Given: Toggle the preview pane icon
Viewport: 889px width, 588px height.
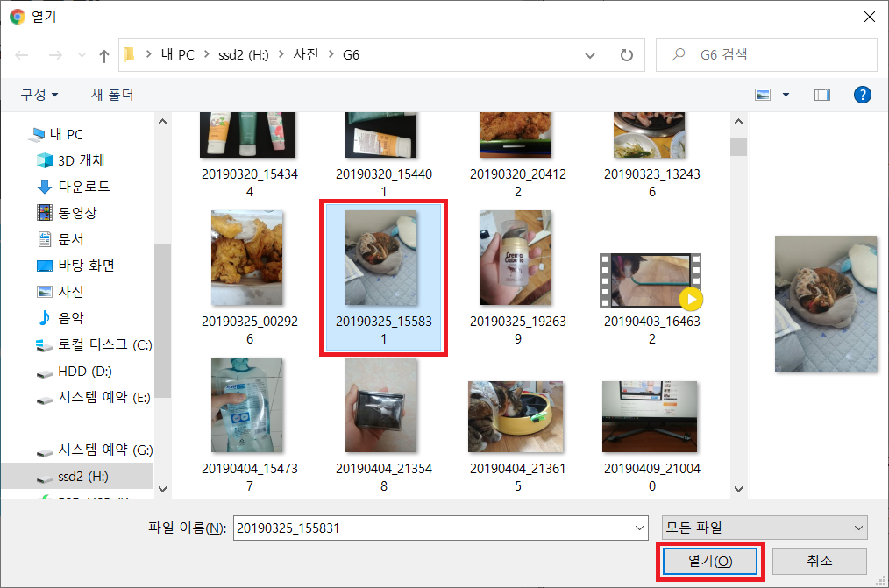Looking at the screenshot, I should [x=821, y=95].
